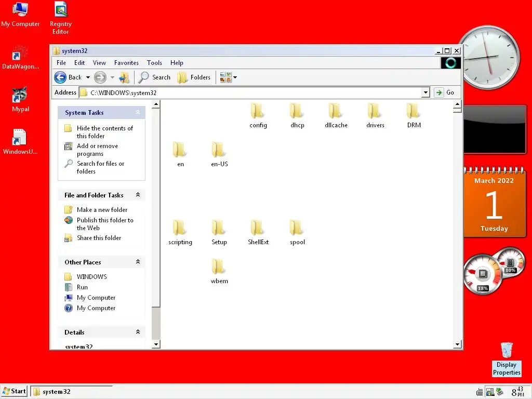532x399 pixels.
Task: Click the system32 taskbar button
Action: pos(71,392)
